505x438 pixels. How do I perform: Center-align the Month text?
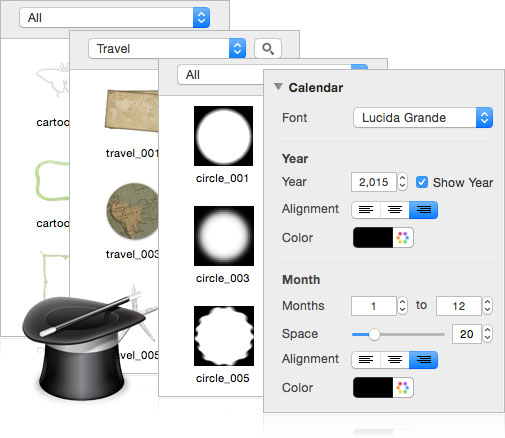(x=395, y=360)
